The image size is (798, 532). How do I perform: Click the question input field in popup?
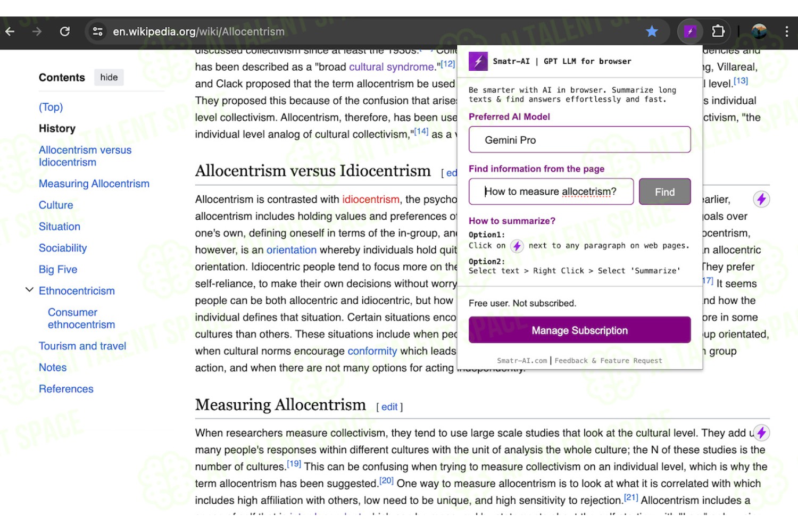(551, 192)
